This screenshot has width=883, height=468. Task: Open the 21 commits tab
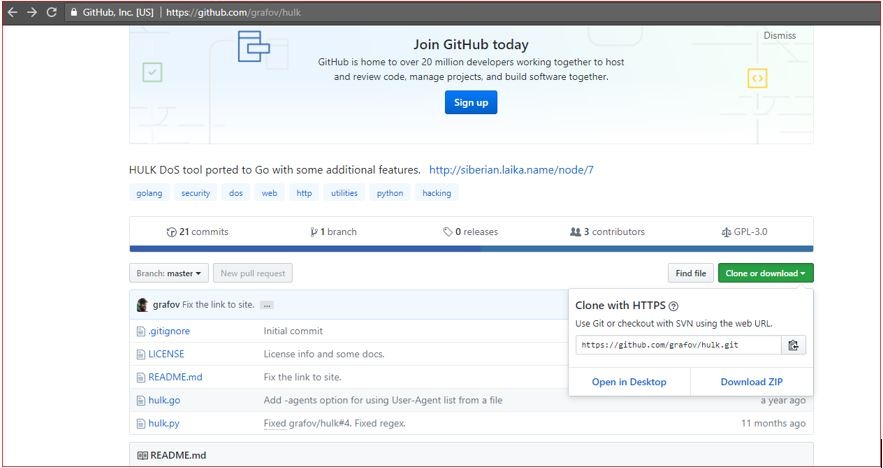198,231
